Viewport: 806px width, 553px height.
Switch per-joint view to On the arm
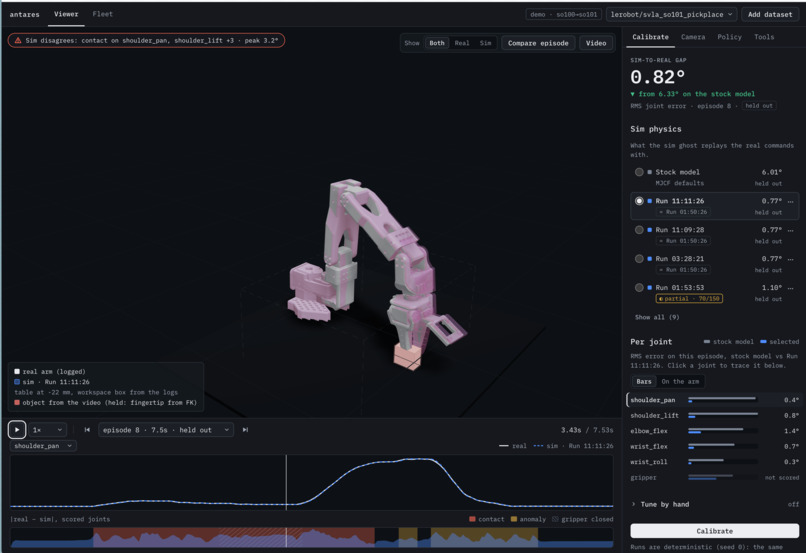point(680,381)
